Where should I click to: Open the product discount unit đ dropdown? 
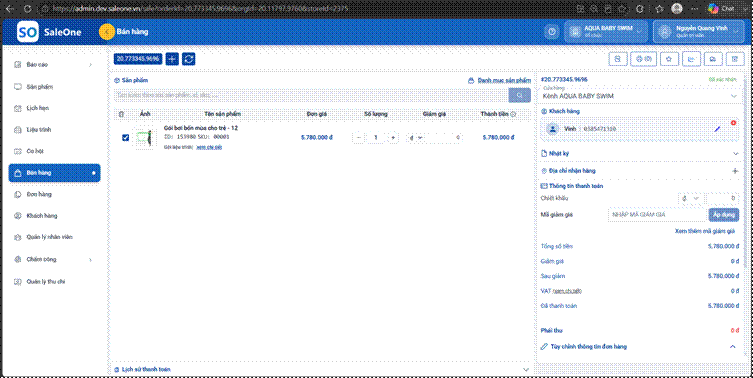[415, 138]
